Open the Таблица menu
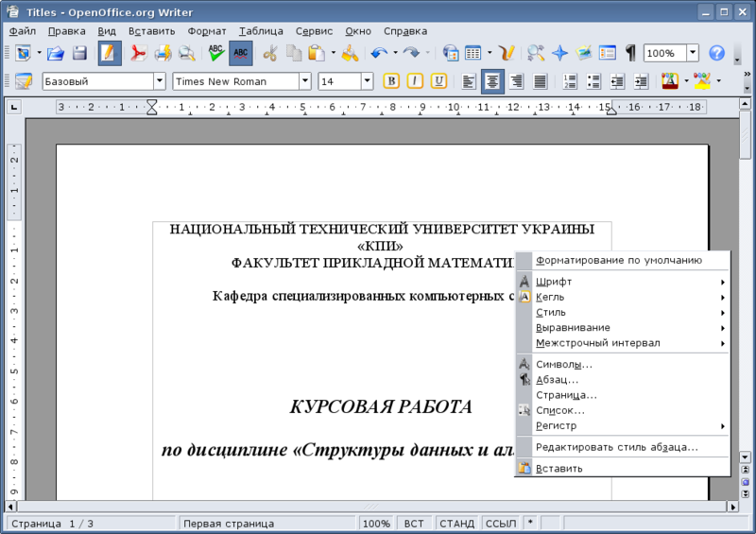 click(261, 31)
